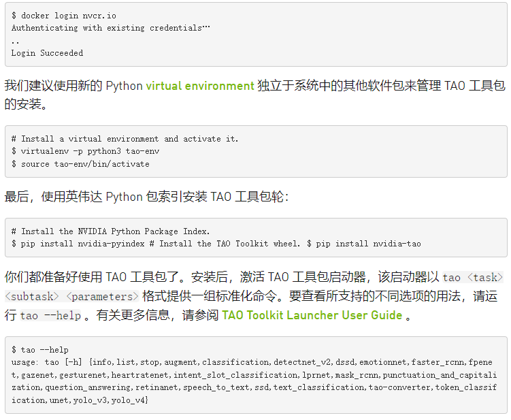Open the virtual environment link
The width and height of the screenshot is (511, 420).
point(200,86)
